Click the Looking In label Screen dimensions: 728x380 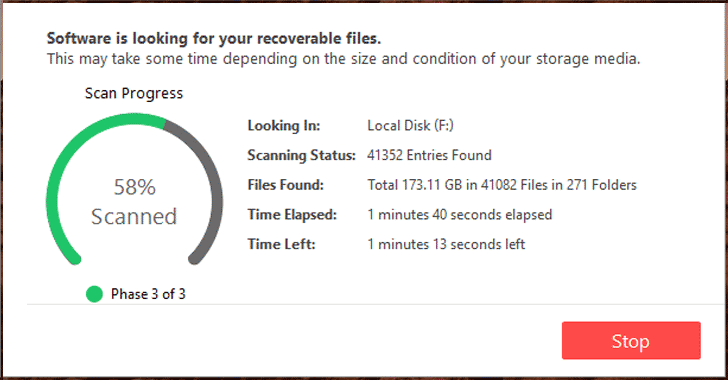pyautogui.click(x=284, y=125)
